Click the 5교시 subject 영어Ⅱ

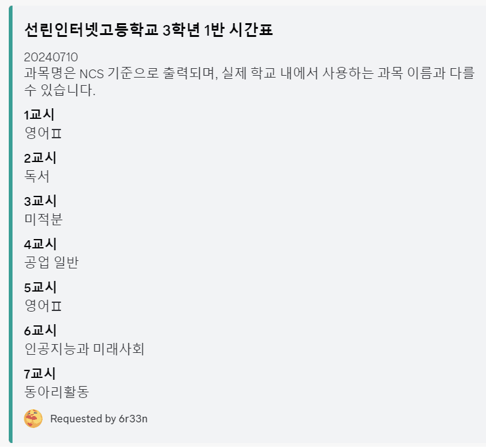coord(43,306)
